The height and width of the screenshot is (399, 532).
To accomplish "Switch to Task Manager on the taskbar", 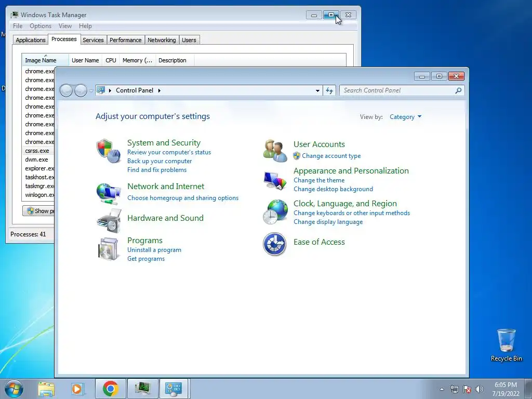I will click(x=142, y=389).
